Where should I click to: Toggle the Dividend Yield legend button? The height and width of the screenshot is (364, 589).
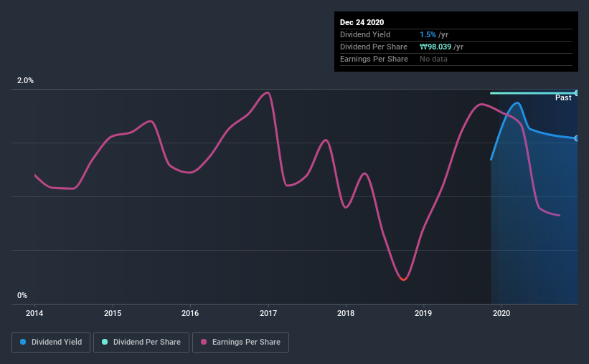point(51,343)
